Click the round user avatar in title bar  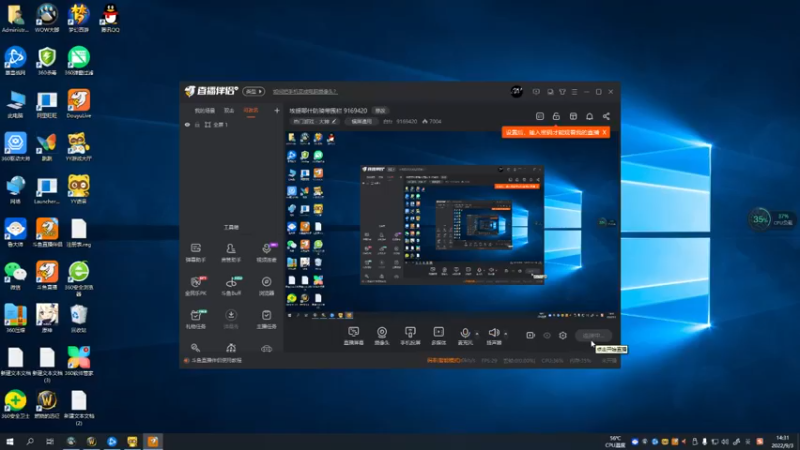pyautogui.click(x=516, y=92)
